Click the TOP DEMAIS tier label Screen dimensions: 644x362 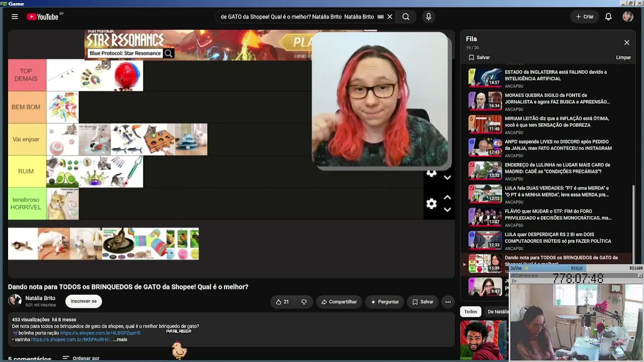[27, 75]
